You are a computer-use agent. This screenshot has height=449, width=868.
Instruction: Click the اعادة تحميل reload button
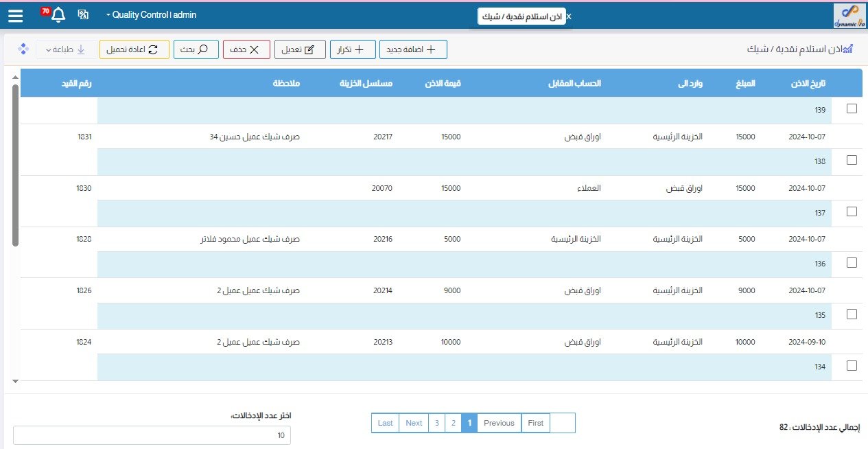click(134, 49)
